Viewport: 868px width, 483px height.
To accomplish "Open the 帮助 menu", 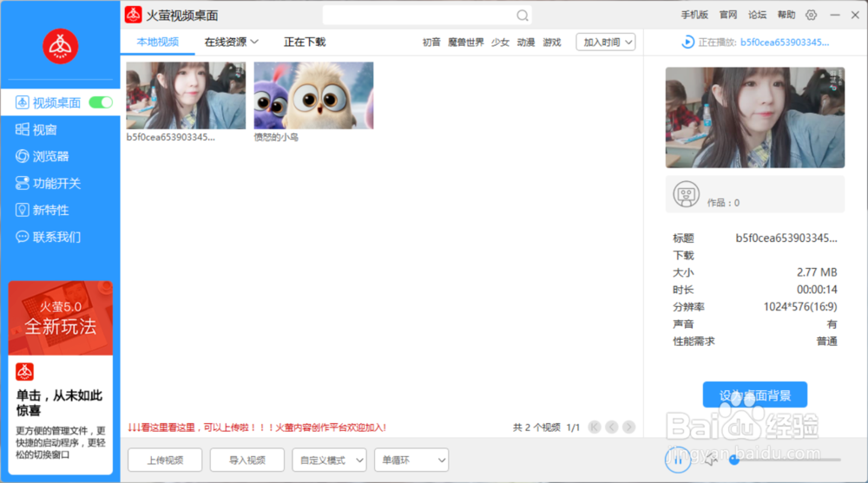I will pos(786,15).
